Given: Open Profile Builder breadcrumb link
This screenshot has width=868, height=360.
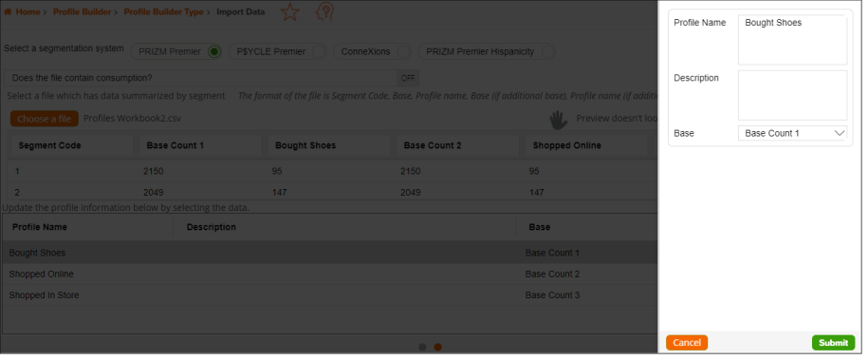Looking at the screenshot, I should 82,11.
